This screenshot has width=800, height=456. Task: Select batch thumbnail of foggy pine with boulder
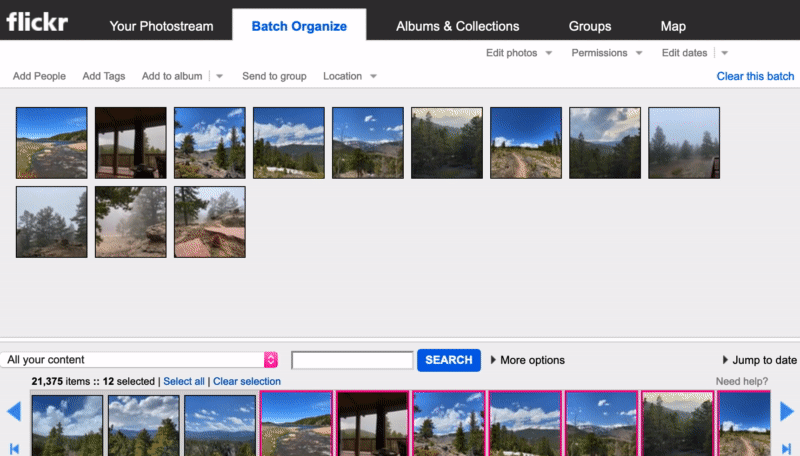pyautogui.click(x=131, y=222)
